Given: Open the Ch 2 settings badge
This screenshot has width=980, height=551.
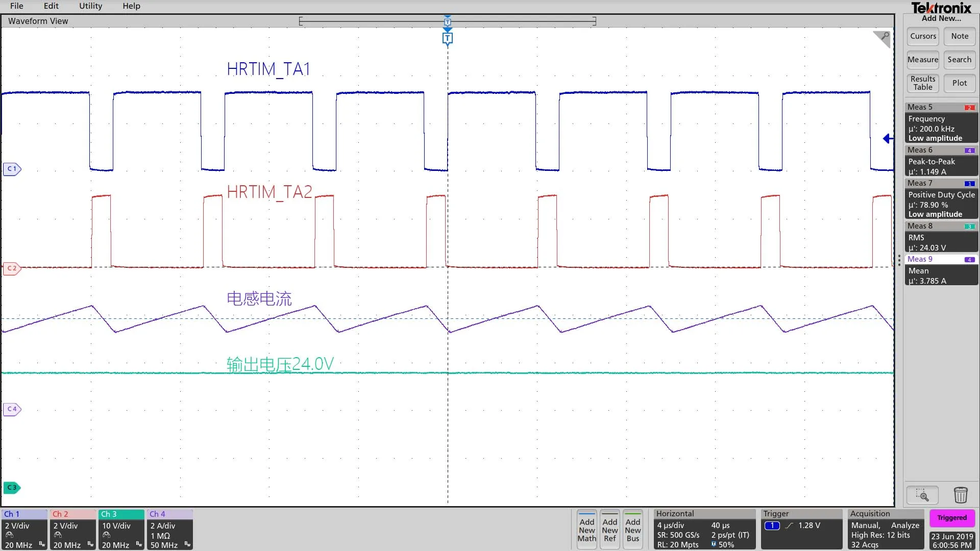Looking at the screenshot, I should coord(73,530).
